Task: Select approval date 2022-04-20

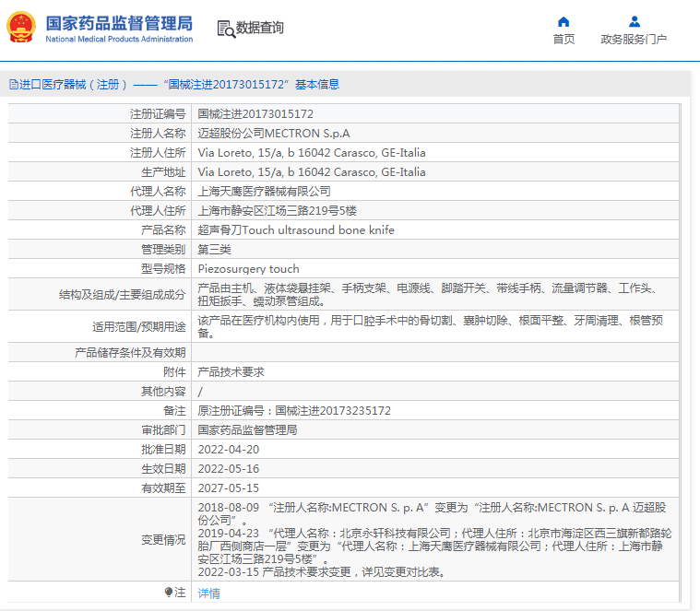Action: 229,450
